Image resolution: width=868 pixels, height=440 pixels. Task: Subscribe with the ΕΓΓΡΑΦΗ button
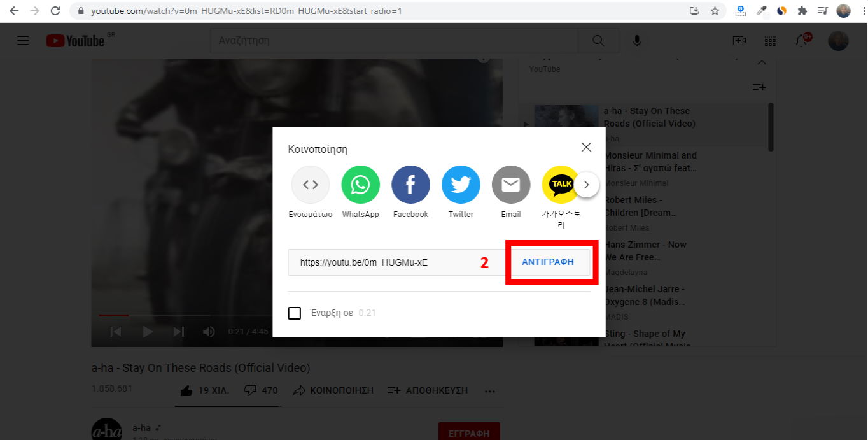point(469,432)
